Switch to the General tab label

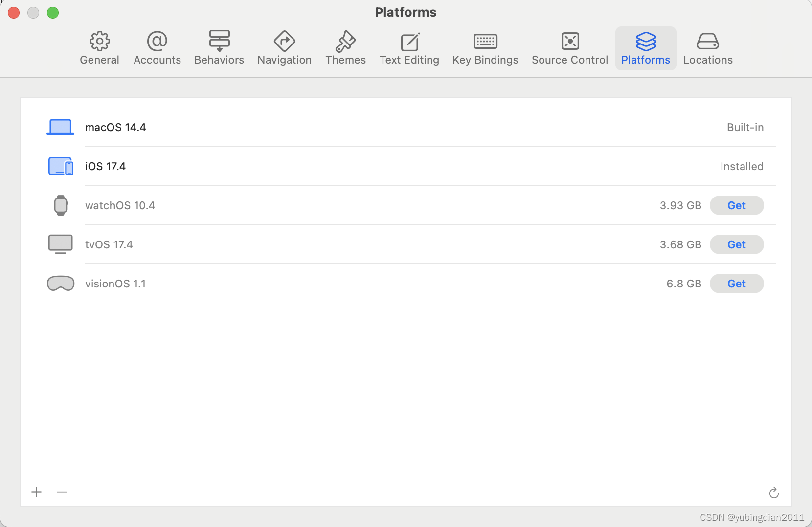click(x=99, y=60)
